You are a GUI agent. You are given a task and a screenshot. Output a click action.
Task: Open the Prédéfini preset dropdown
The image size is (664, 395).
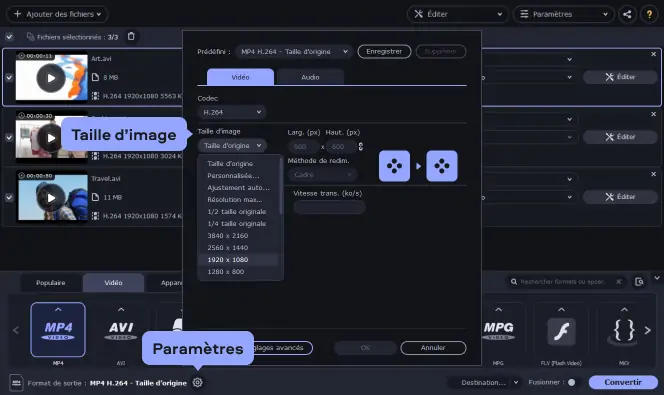pos(294,52)
